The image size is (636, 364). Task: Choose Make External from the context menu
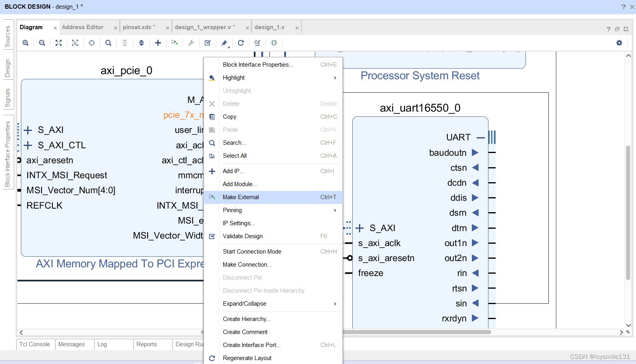[x=241, y=197]
